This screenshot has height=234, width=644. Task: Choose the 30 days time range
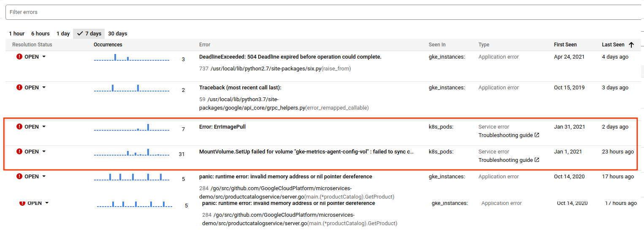[117, 34]
